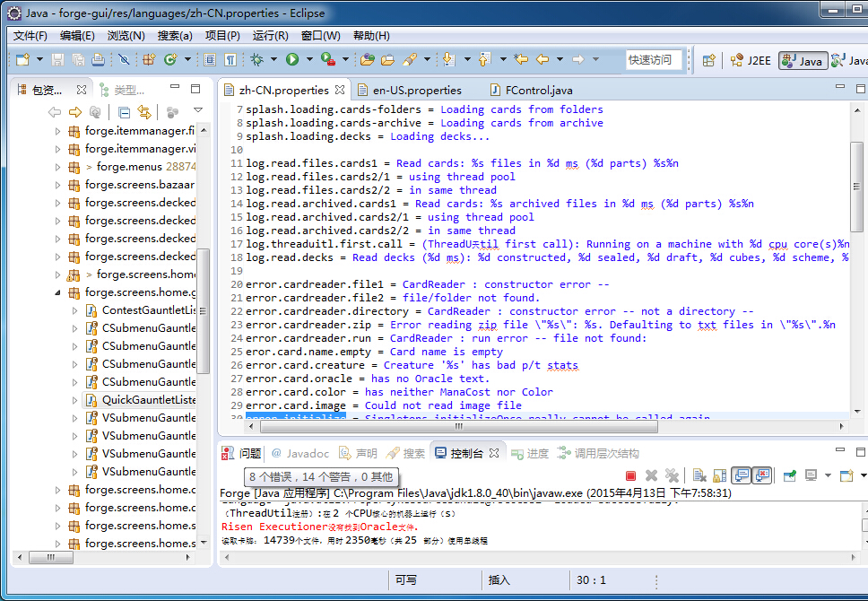Click the 快速访问 quick access field

pos(651,60)
